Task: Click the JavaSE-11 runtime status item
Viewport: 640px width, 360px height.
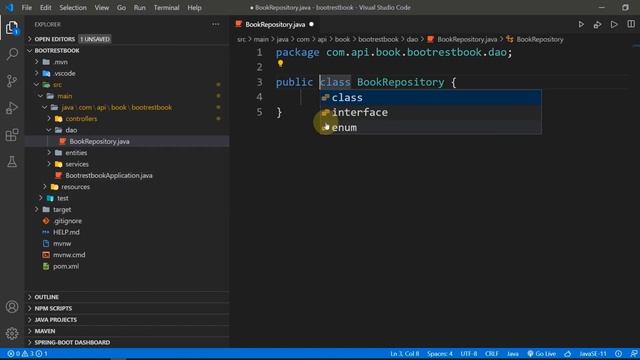Action: pos(593,354)
